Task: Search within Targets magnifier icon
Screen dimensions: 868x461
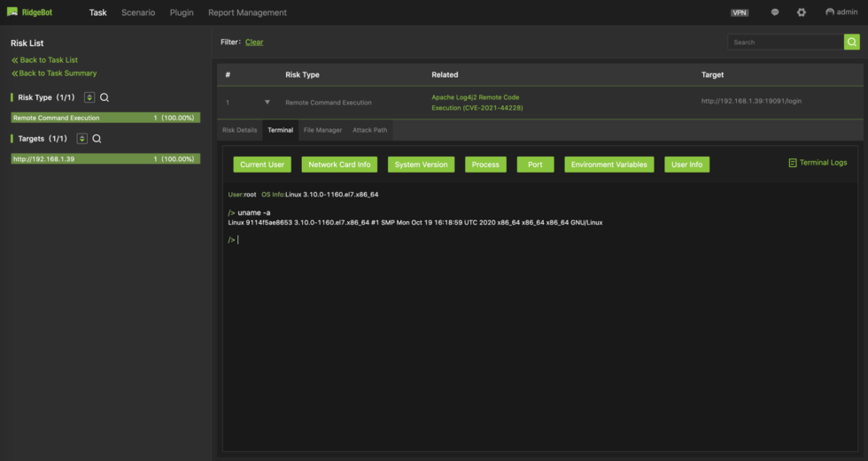Action: [97, 139]
